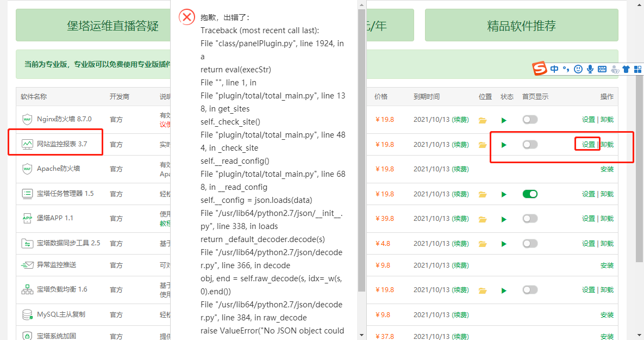Click the error dialog scrollbar thumb
The height and width of the screenshot is (340, 644).
pos(361,150)
